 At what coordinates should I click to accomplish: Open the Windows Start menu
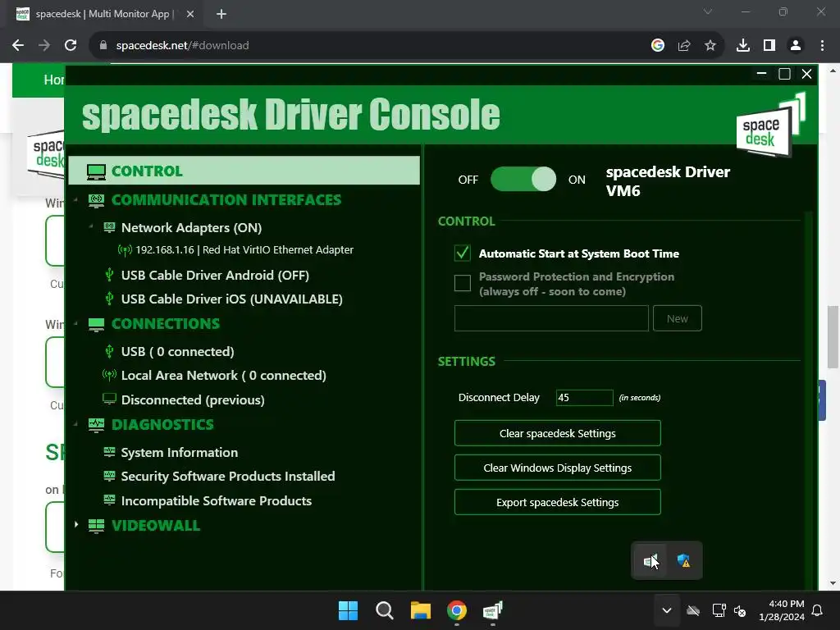click(x=348, y=610)
